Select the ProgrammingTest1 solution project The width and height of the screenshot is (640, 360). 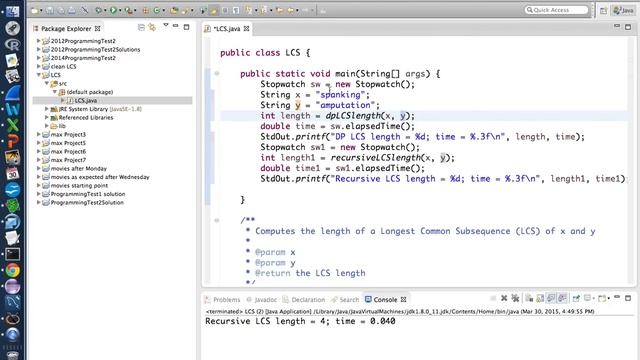pyautogui.click(x=87, y=194)
